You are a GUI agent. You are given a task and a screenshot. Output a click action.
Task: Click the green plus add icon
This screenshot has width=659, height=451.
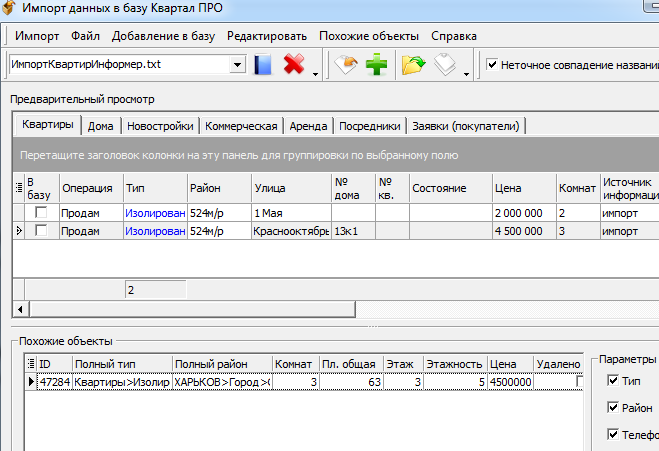click(x=376, y=65)
